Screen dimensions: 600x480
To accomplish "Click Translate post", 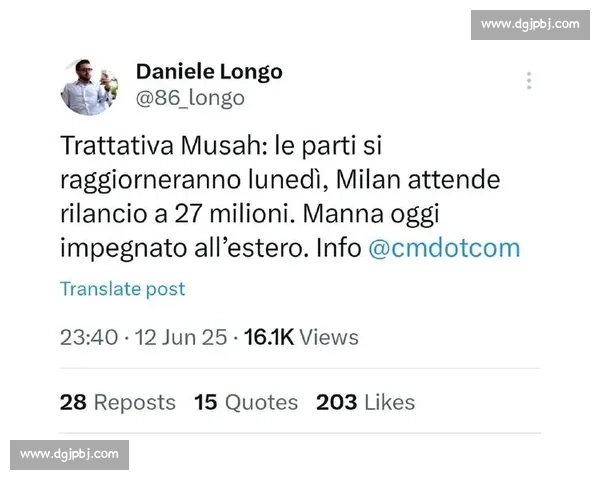I will (x=123, y=289).
